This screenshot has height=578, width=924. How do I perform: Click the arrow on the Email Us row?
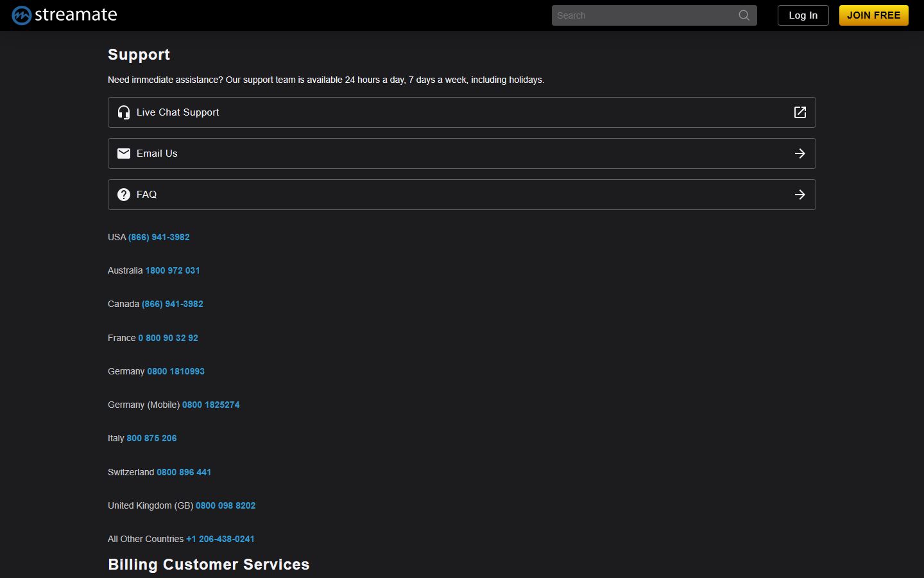coord(800,153)
